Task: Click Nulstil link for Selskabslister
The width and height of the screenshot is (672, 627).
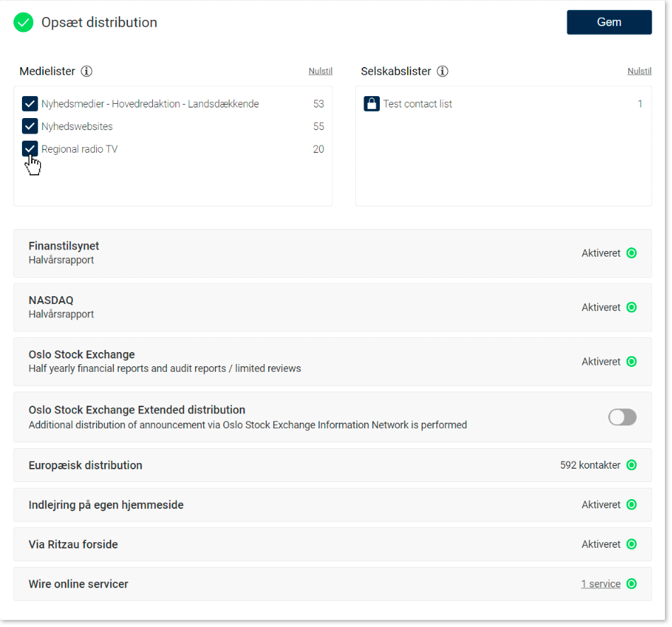Action: [639, 71]
